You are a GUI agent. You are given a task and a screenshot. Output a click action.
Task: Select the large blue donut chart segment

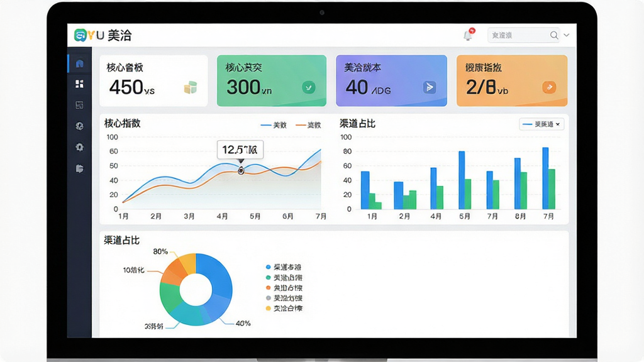(216, 274)
